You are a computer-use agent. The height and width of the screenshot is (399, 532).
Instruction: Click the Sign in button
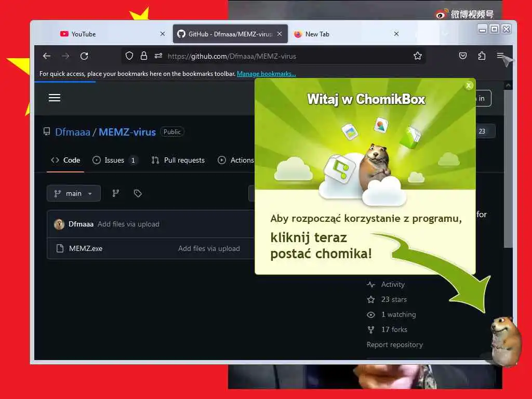coord(483,98)
